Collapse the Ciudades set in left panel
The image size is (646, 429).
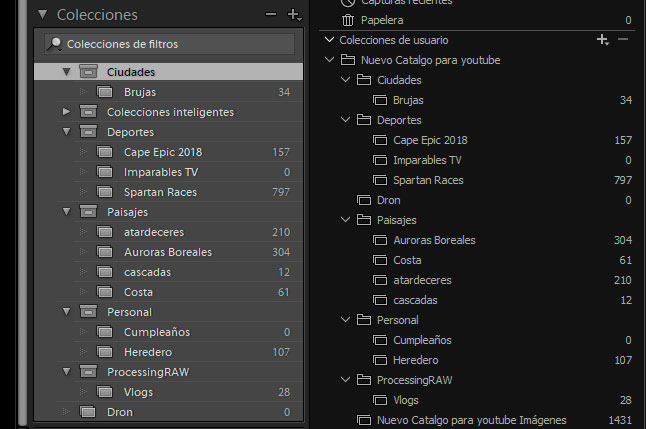[x=67, y=72]
